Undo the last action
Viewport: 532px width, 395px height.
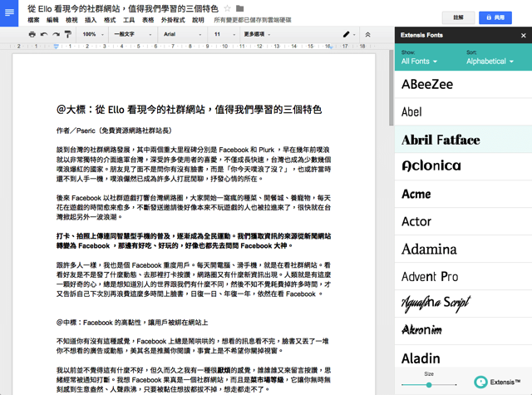tap(44, 34)
